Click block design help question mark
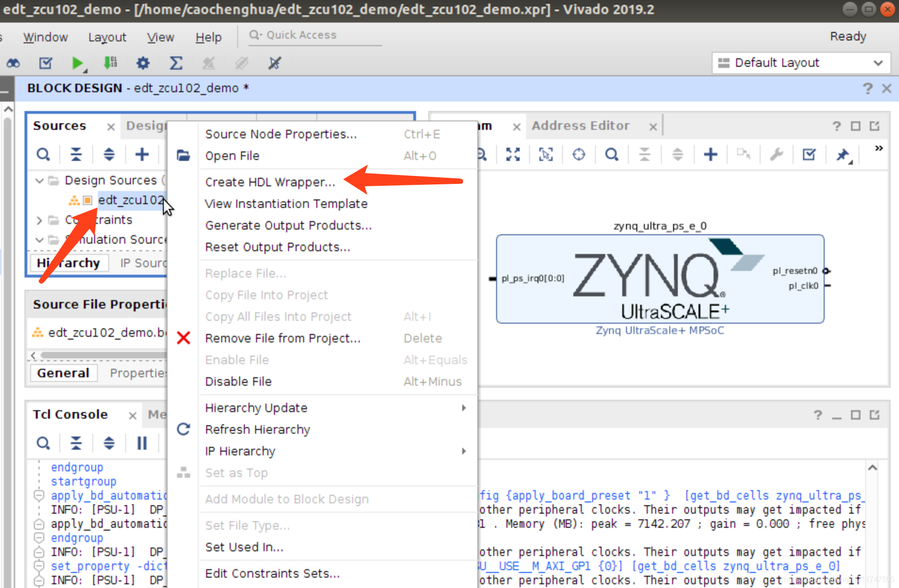 pos(867,88)
